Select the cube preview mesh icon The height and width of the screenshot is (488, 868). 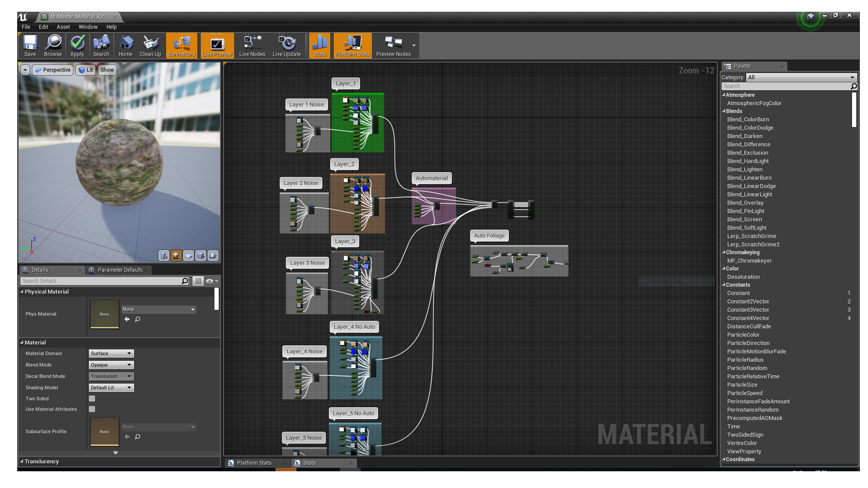(x=201, y=256)
